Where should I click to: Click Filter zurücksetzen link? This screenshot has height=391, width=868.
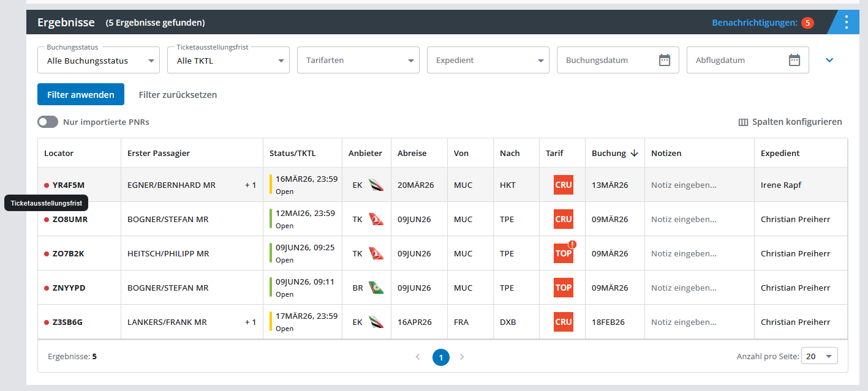pyautogui.click(x=178, y=95)
